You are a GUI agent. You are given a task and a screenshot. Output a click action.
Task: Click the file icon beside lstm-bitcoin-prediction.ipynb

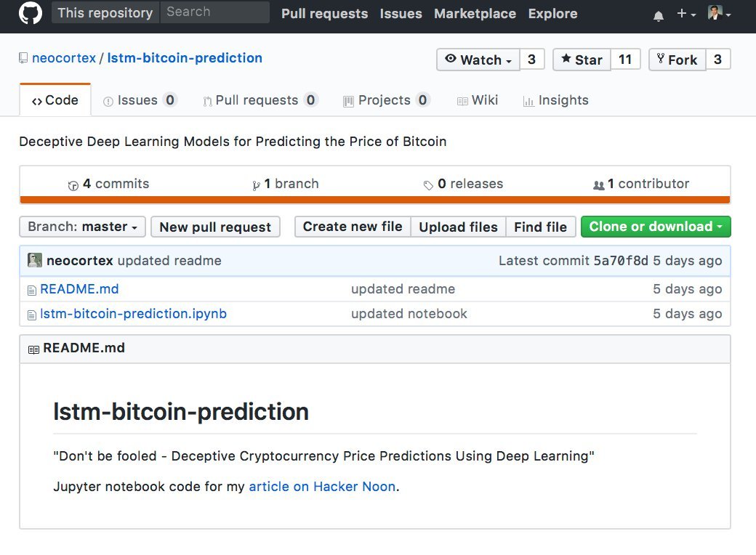coord(32,315)
